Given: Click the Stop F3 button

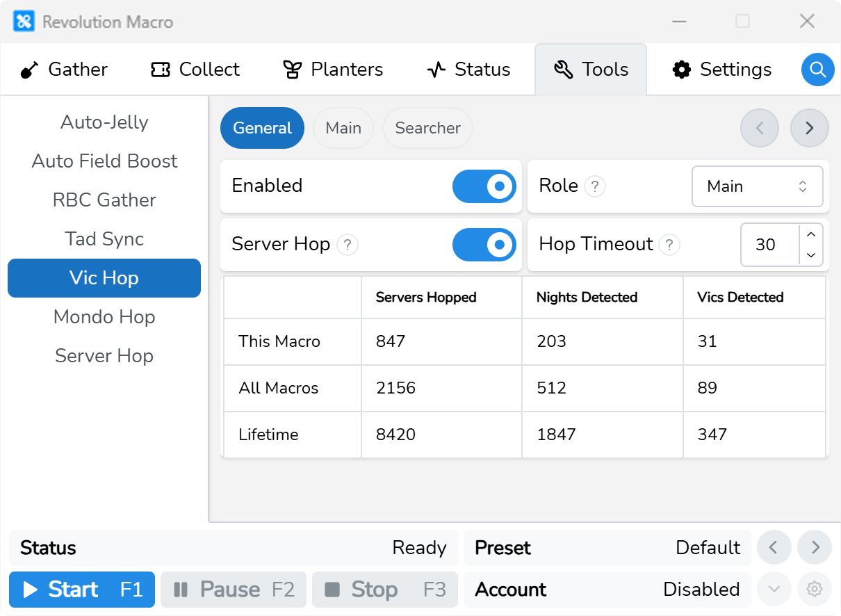Looking at the screenshot, I should click(x=385, y=590).
